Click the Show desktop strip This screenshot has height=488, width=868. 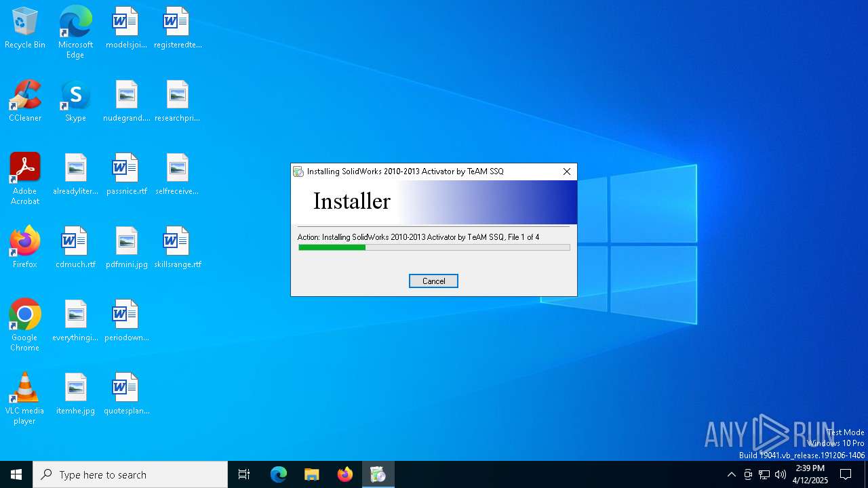point(866,474)
